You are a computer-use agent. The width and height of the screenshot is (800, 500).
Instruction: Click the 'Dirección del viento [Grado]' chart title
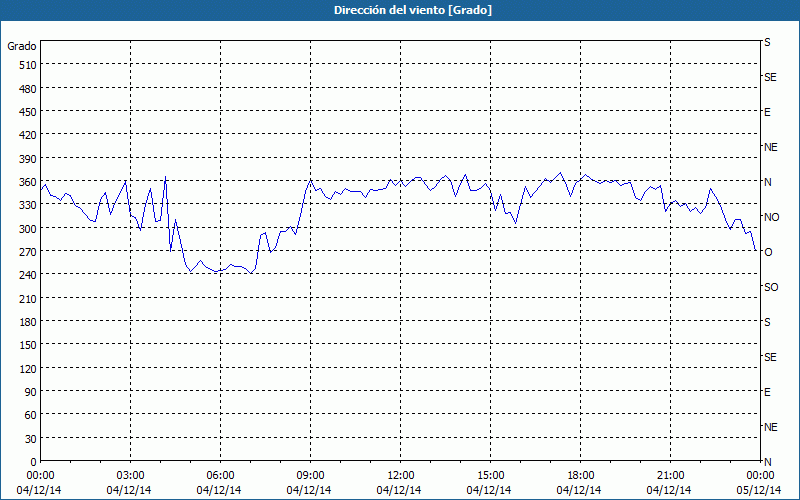point(413,10)
